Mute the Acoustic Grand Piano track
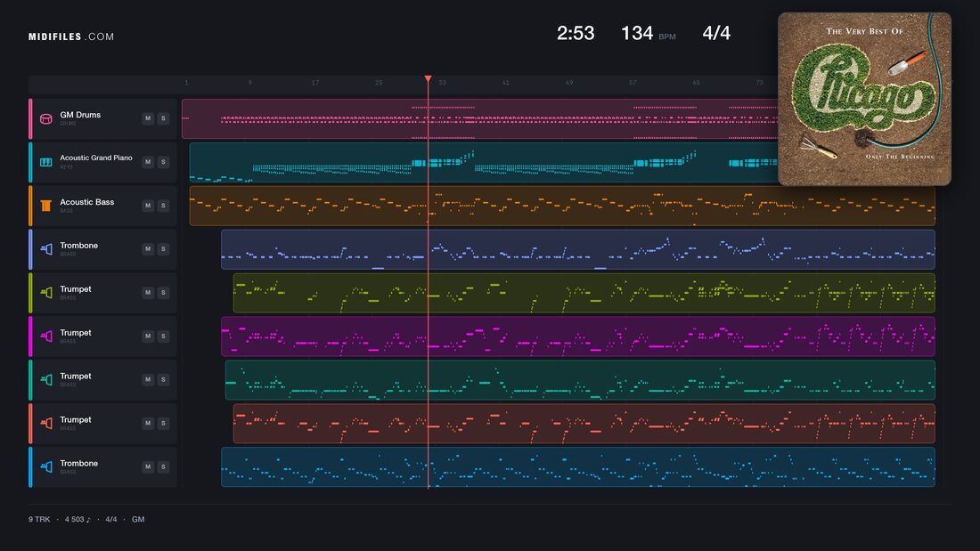 148,162
